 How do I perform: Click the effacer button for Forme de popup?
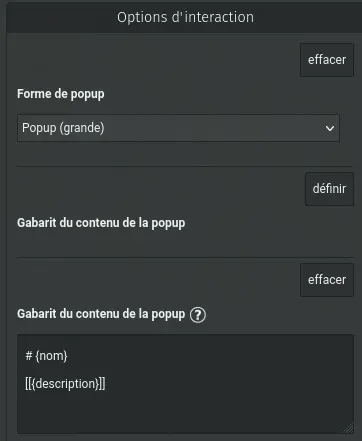[327, 60]
